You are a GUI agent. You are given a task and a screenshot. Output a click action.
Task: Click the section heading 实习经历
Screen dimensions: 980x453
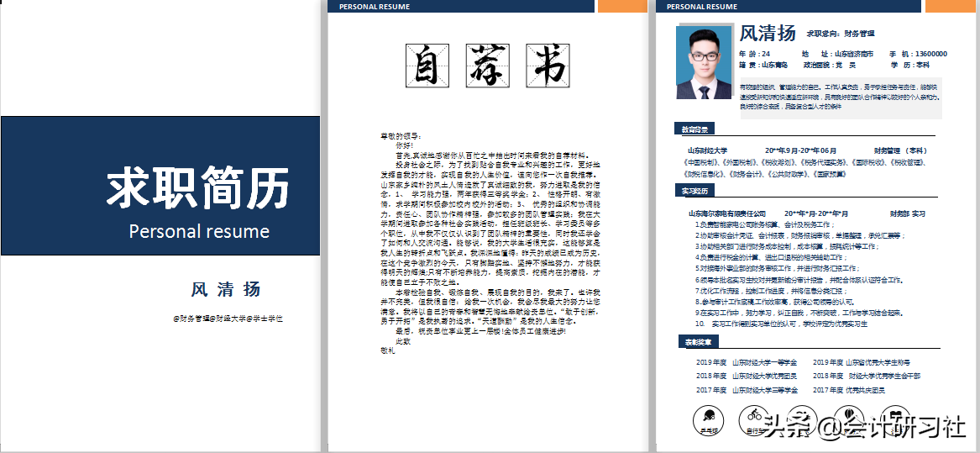click(694, 191)
